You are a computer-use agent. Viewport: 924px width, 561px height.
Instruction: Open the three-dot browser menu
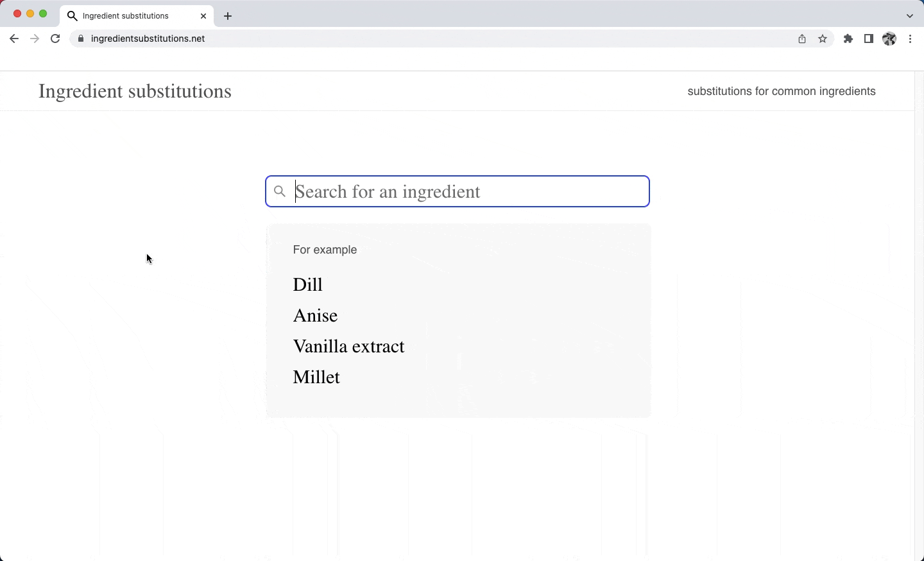[911, 39]
